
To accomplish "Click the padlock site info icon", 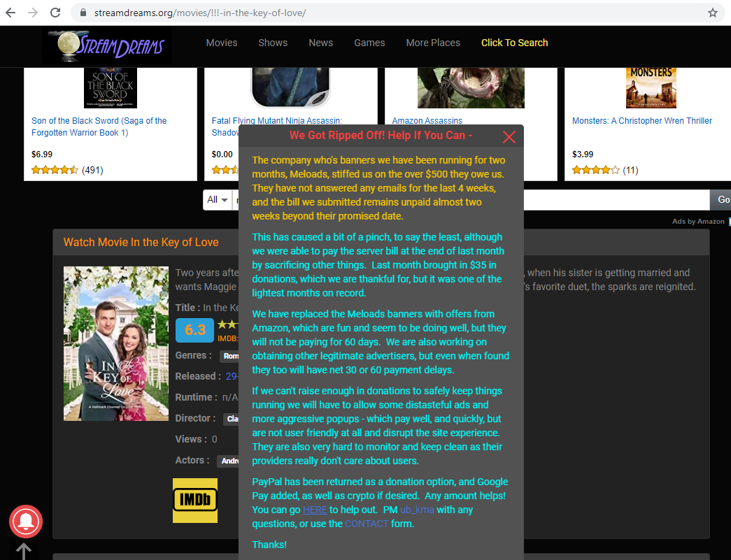I will pyautogui.click(x=83, y=13).
